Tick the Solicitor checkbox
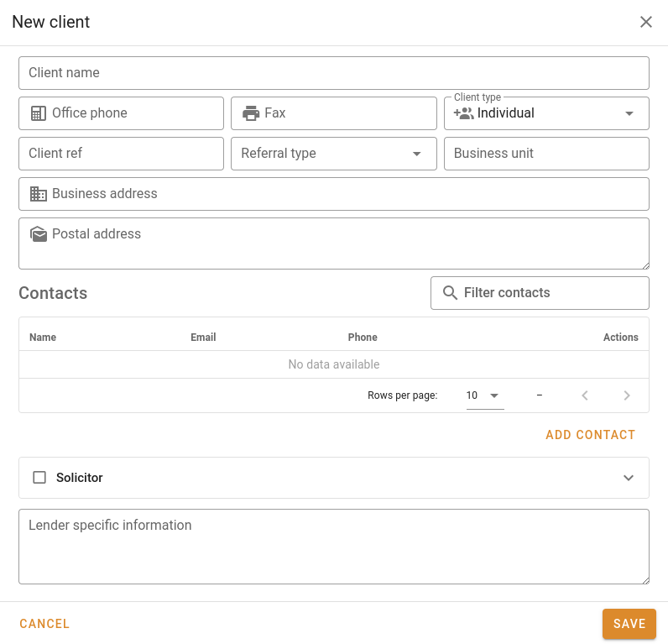 click(x=39, y=478)
